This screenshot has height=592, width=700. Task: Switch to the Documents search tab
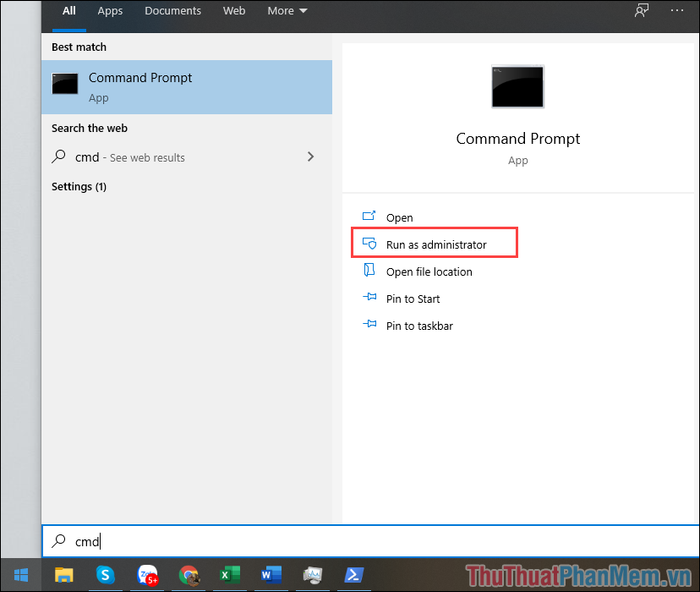[172, 11]
